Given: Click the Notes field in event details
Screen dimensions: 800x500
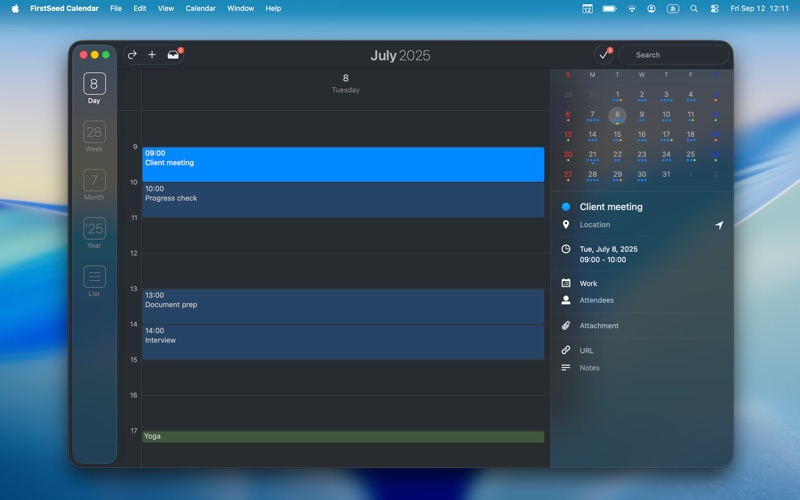Looking at the screenshot, I should 590,368.
